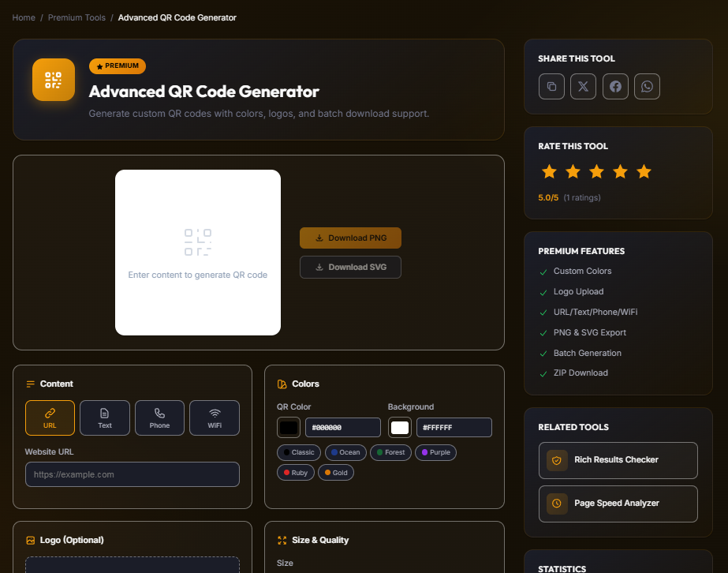Select the Phone content type
The height and width of the screenshot is (573, 728).
pos(159,418)
